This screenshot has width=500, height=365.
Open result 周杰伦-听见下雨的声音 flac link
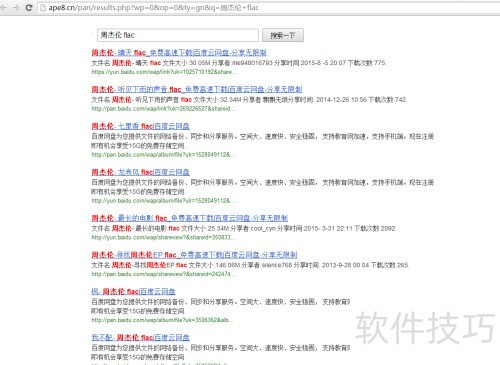click(197, 89)
